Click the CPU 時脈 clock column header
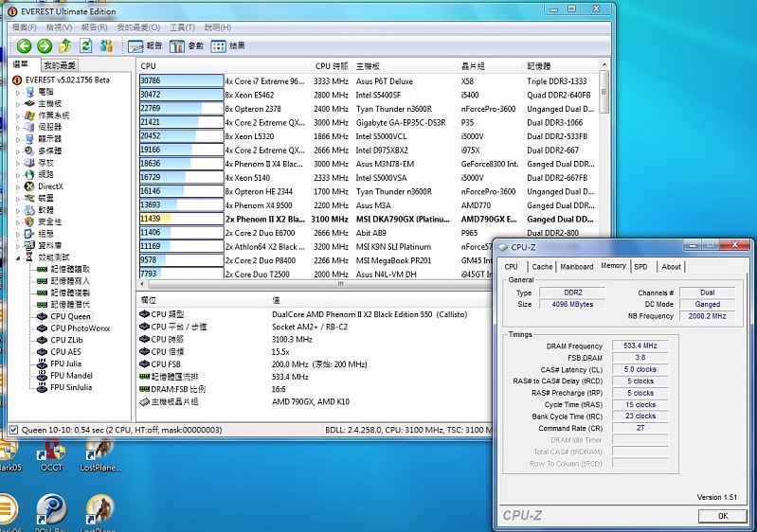Screen dimensions: 757x532 coord(329,66)
